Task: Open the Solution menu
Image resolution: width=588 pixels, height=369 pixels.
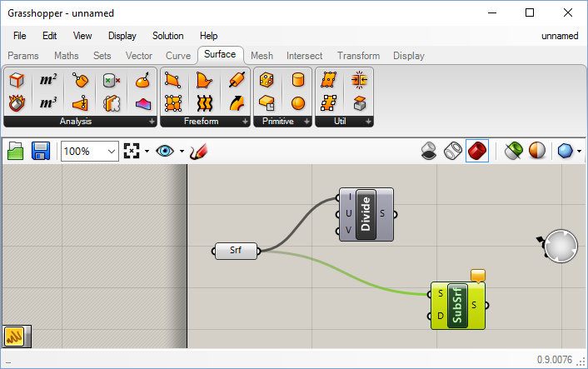Action: 168,36
